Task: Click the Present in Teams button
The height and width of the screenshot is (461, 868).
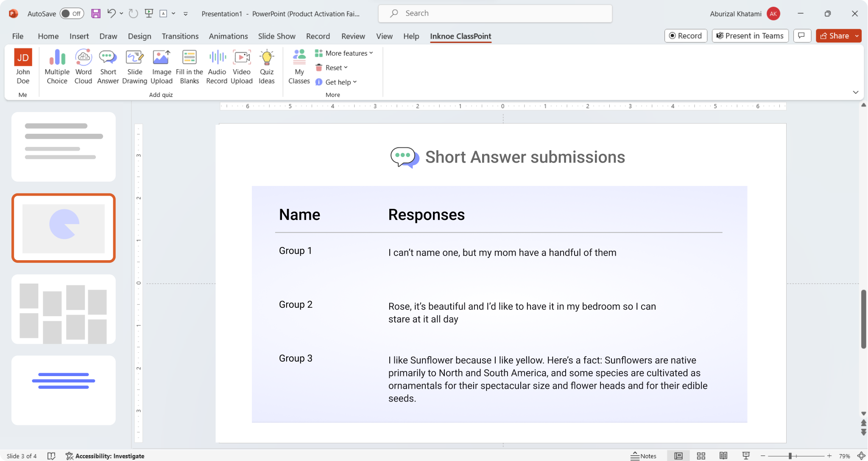Action: [749, 36]
